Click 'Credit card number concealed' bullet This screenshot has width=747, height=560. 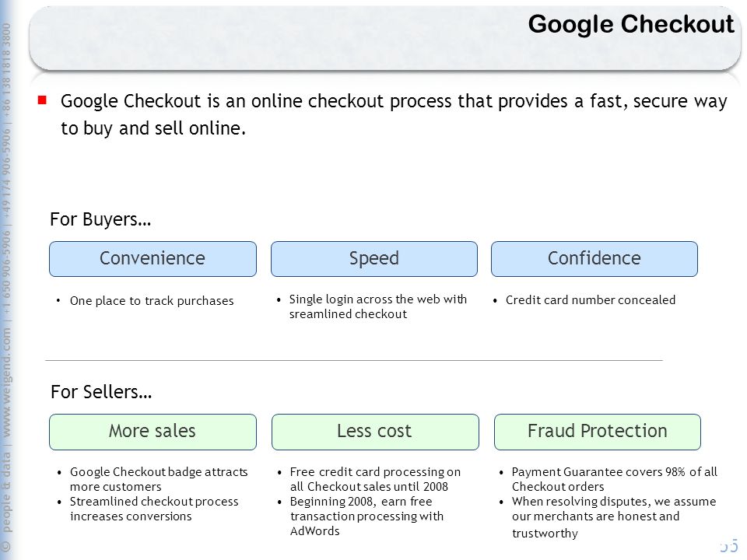pos(591,300)
